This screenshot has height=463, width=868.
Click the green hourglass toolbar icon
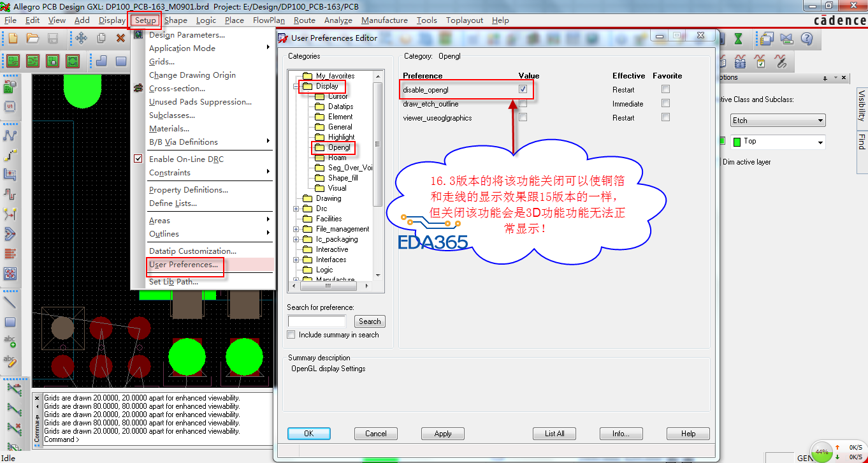[738, 38]
